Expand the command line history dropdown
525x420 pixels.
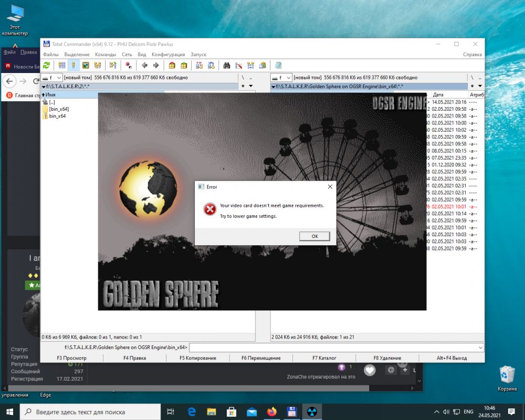pyautogui.click(x=480, y=348)
